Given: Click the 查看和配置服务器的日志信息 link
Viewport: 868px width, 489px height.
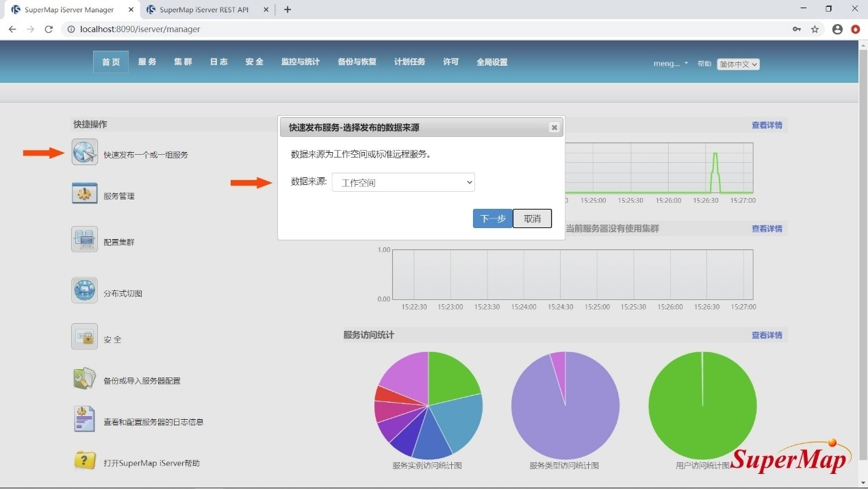Looking at the screenshot, I should 153,422.
